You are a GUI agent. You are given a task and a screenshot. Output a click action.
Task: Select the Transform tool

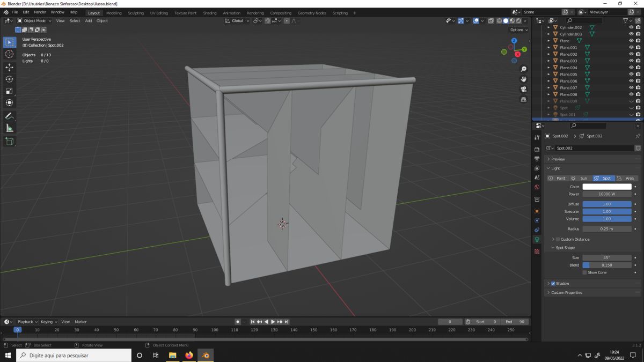[x=9, y=102]
